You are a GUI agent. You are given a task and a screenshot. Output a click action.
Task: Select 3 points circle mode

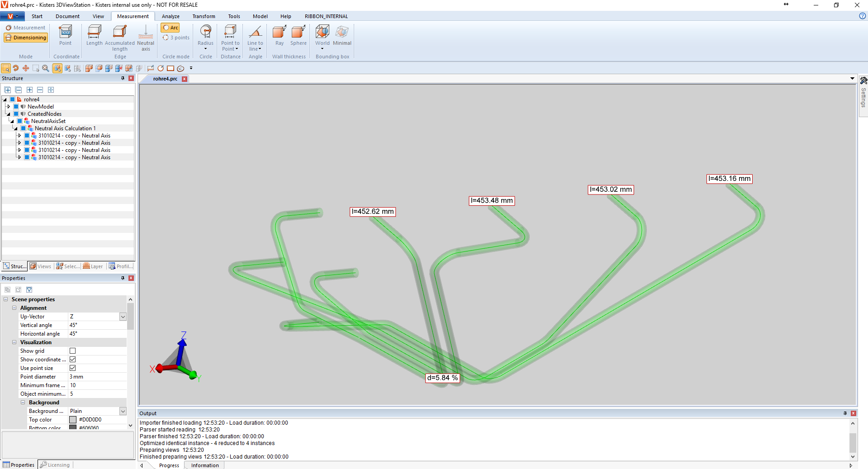pos(176,38)
